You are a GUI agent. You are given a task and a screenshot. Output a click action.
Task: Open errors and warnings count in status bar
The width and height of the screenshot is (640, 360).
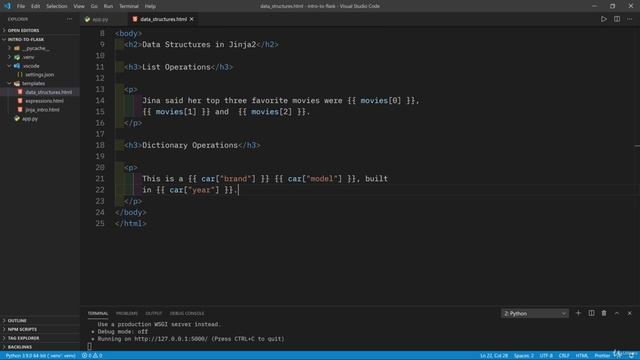[92, 356]
